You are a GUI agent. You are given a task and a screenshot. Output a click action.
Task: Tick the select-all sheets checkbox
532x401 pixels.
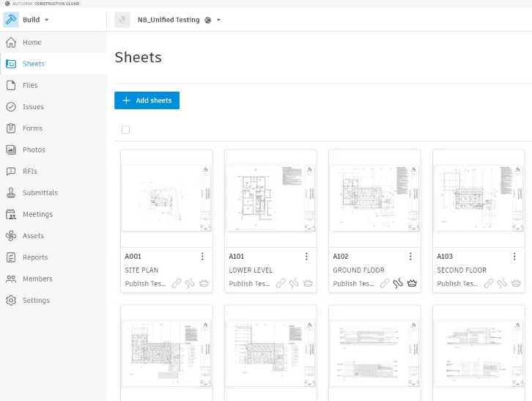pos(125,130)
